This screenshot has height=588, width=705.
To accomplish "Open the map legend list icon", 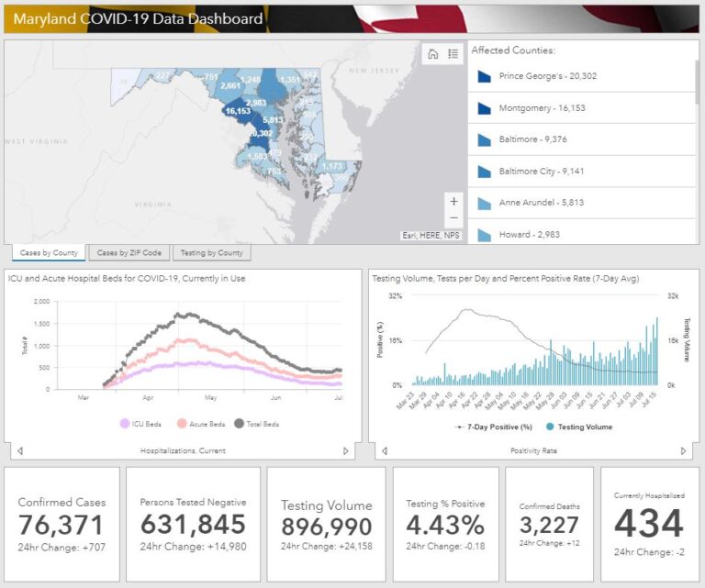I will pyautogui.click(x=453, y=54).
